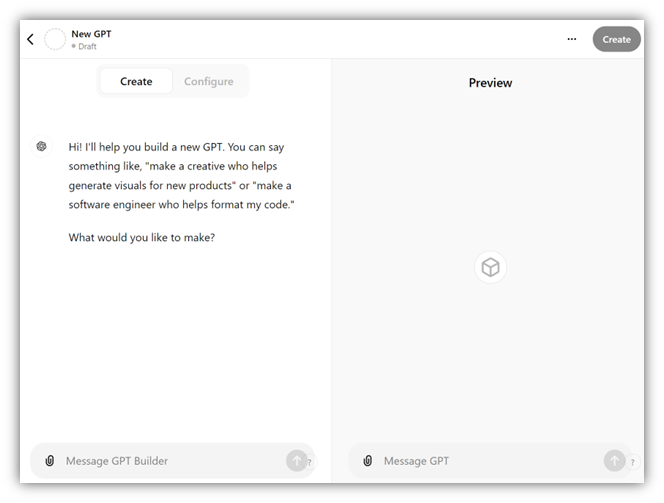The image size is (664, 503).
Task: Focus the Message GPT Builder input field
Action: (x=170, y=461)
